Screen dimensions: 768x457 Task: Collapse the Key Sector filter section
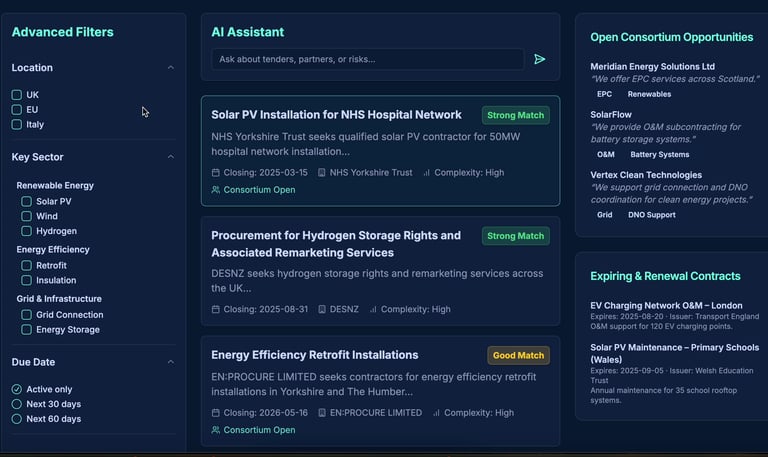[170, 157]
